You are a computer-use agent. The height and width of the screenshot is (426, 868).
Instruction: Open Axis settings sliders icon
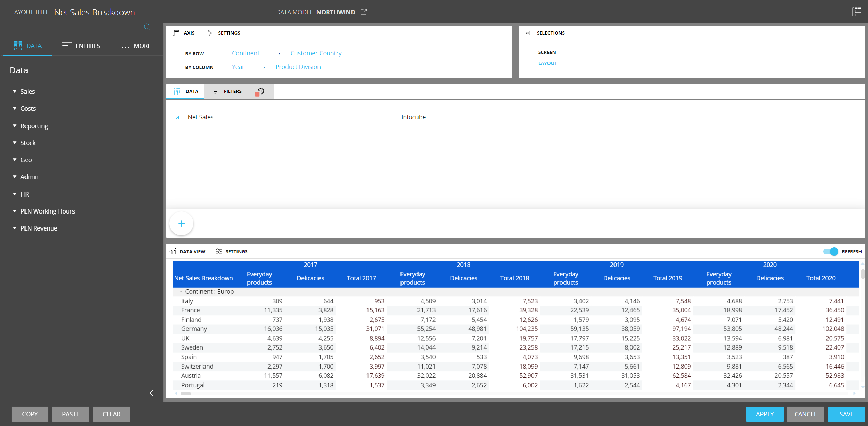pos(210,33)
